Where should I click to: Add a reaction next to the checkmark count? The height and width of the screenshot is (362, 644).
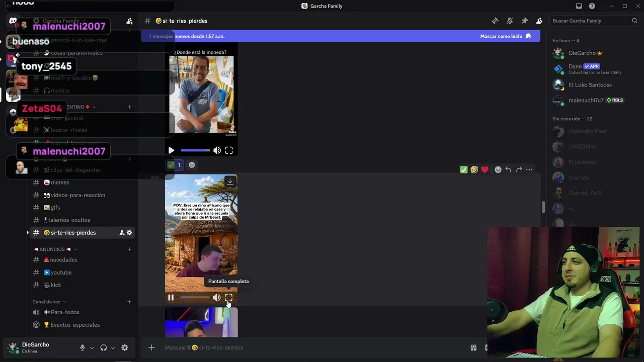[192, 165]
